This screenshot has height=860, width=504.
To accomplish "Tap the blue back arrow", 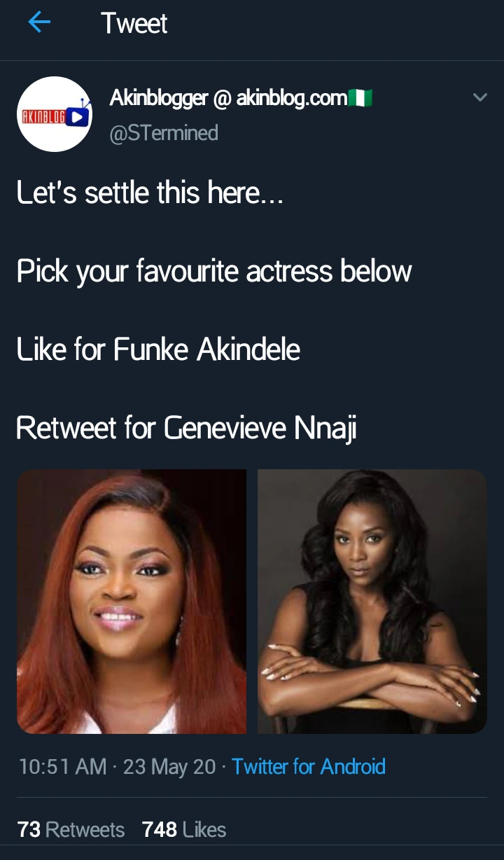I will tap(39, 23).
